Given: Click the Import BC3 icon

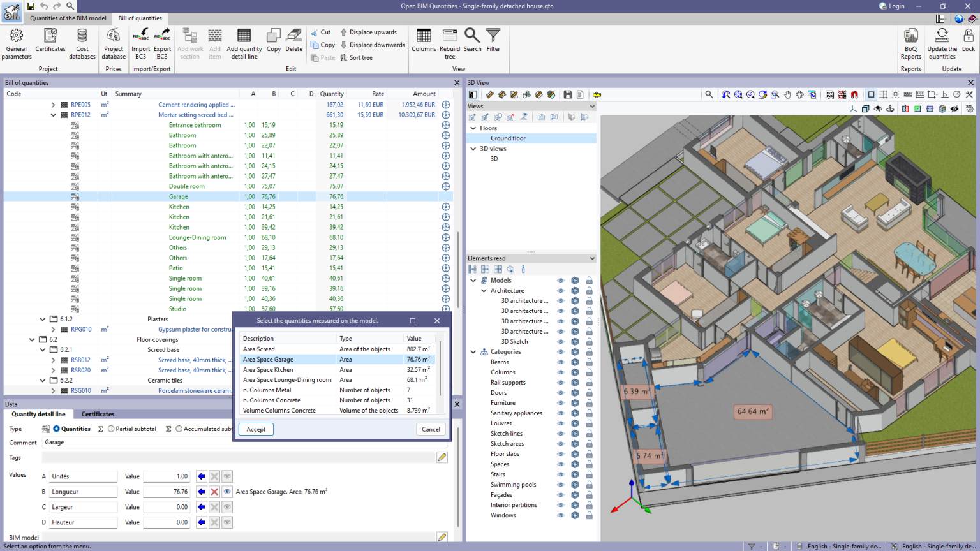Looking at the screenshot, I should pos(140,43).
